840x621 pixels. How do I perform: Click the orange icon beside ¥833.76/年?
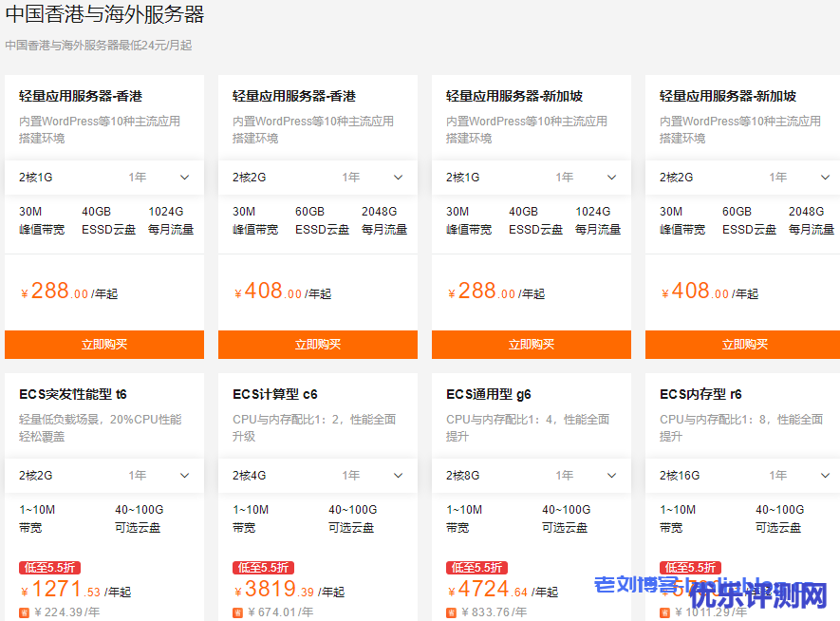coord(452,612)
